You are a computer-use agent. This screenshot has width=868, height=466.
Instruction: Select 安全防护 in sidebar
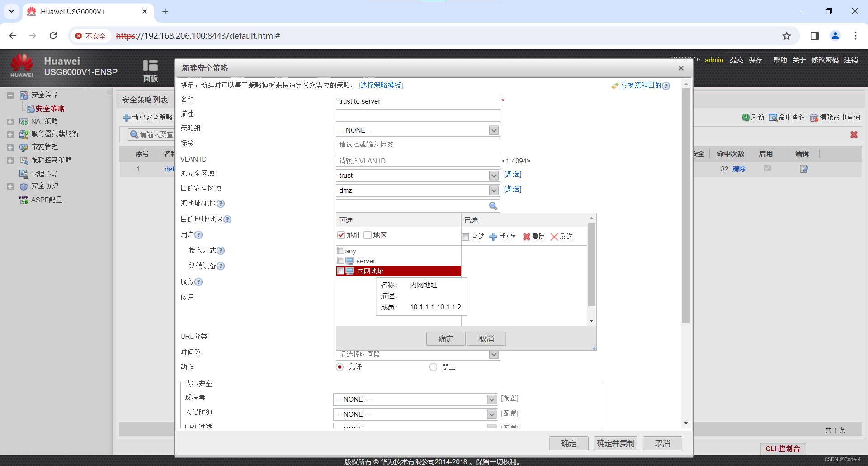click(44, 186)
